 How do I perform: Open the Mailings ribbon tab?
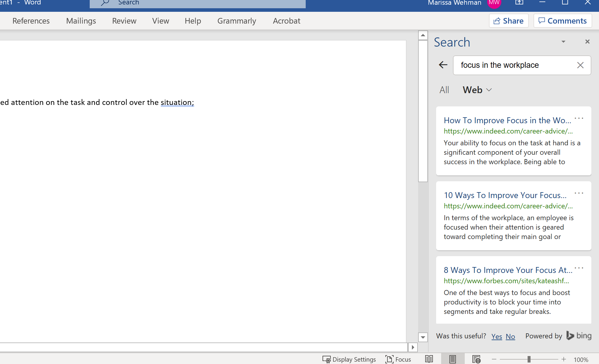pyautogui.click(x=81, y=21)
